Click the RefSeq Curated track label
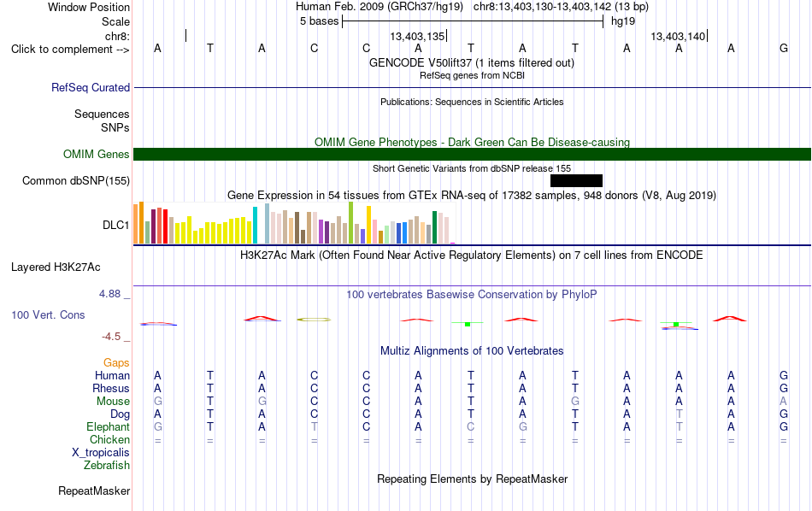The height and width of the screenshot is (511, 812). 90,87
